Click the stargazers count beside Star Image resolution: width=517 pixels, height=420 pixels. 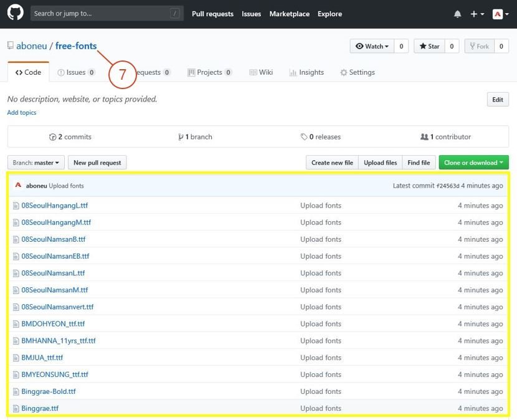(x=452, y=46)
